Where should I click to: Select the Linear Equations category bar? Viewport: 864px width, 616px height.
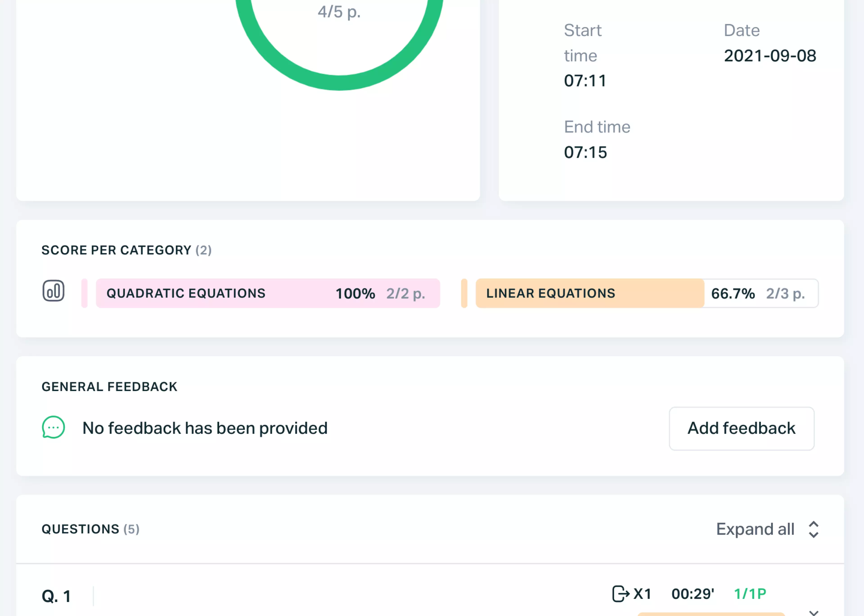[647, 293]
